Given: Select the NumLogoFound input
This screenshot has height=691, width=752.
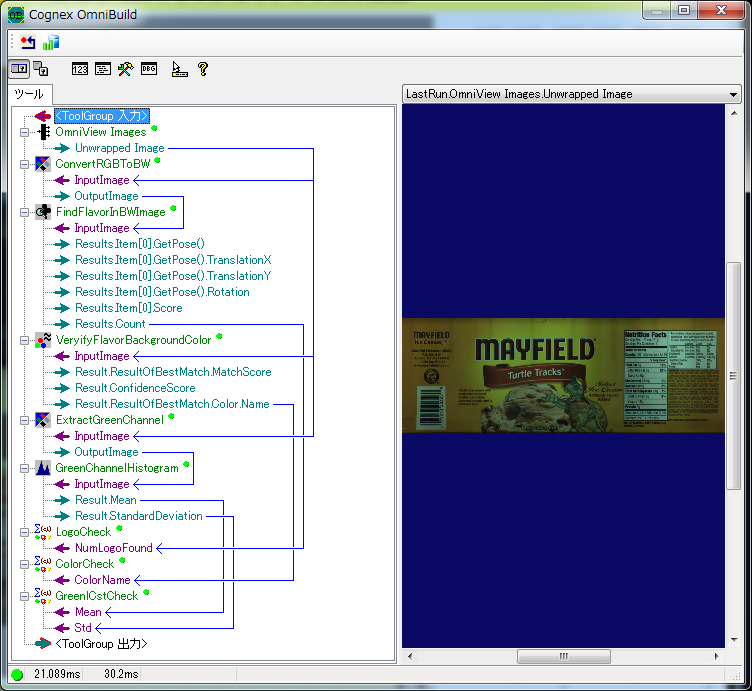Looking at the screenshot, I should (114, 548).
